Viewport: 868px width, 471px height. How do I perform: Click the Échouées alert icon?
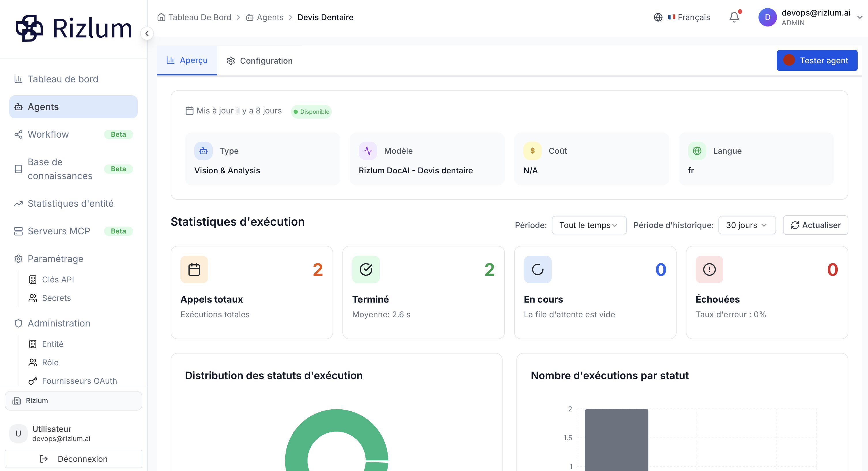709,269
